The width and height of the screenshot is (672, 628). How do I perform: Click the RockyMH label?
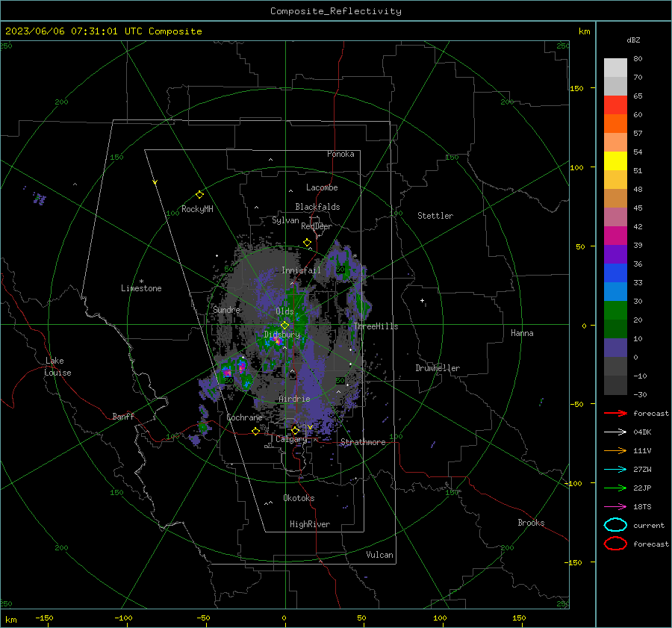(197, 209)
